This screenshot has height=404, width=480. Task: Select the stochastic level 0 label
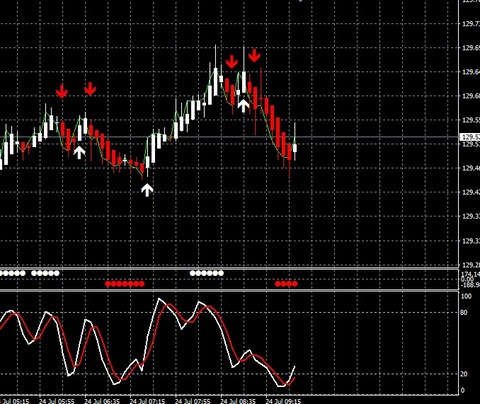pyautogui.click(x=462, y=390)
